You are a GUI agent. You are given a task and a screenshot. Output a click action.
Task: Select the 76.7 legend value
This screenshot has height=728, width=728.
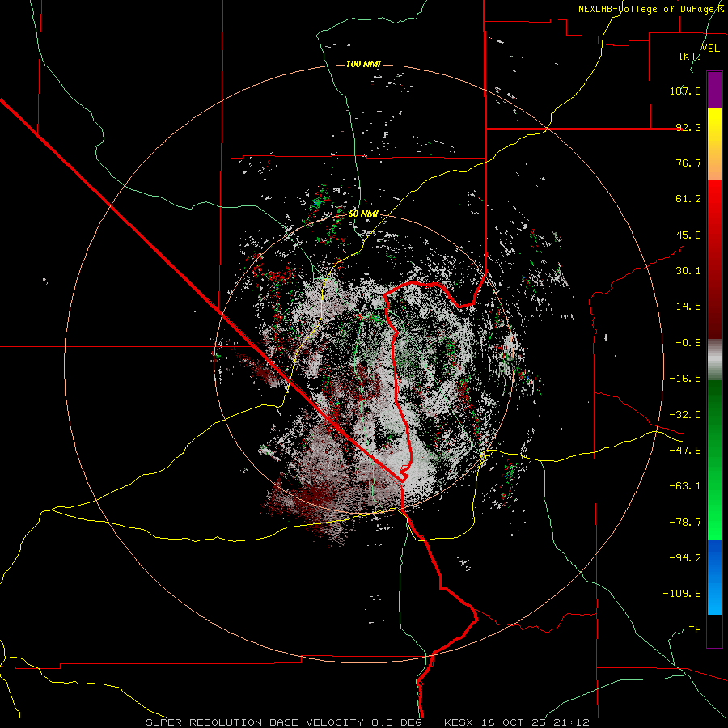pos(688,163)
